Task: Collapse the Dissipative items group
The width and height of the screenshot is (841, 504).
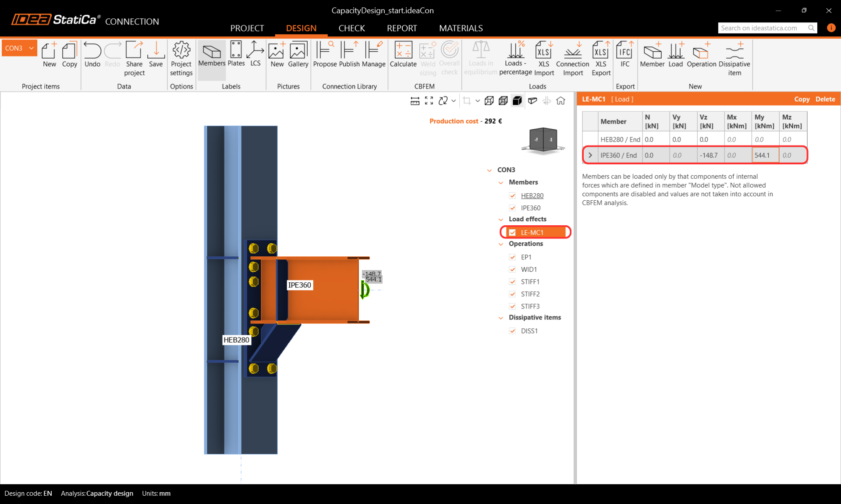Action: click(501, 318)
